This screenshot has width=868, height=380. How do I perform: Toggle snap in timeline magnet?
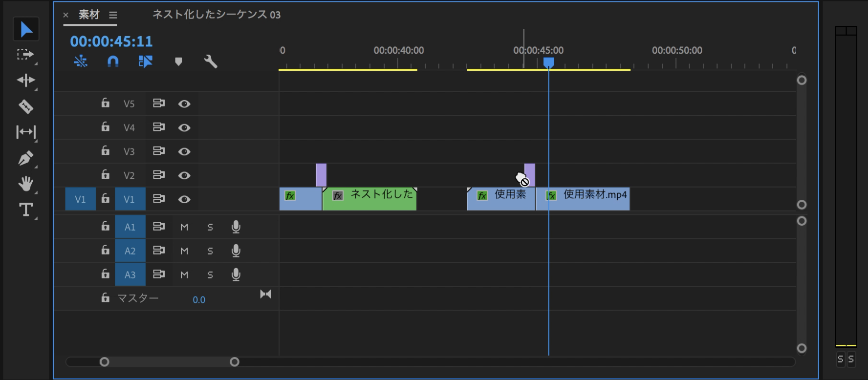(x=113, y=62)
